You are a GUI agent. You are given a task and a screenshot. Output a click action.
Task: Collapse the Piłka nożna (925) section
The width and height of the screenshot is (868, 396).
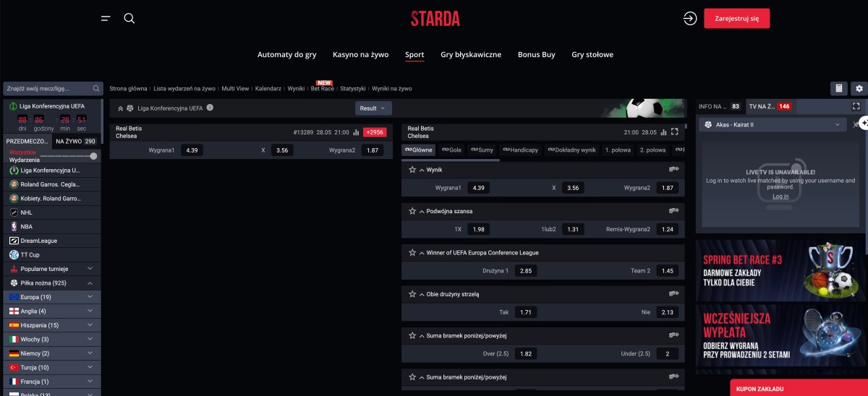pos(52,283)
